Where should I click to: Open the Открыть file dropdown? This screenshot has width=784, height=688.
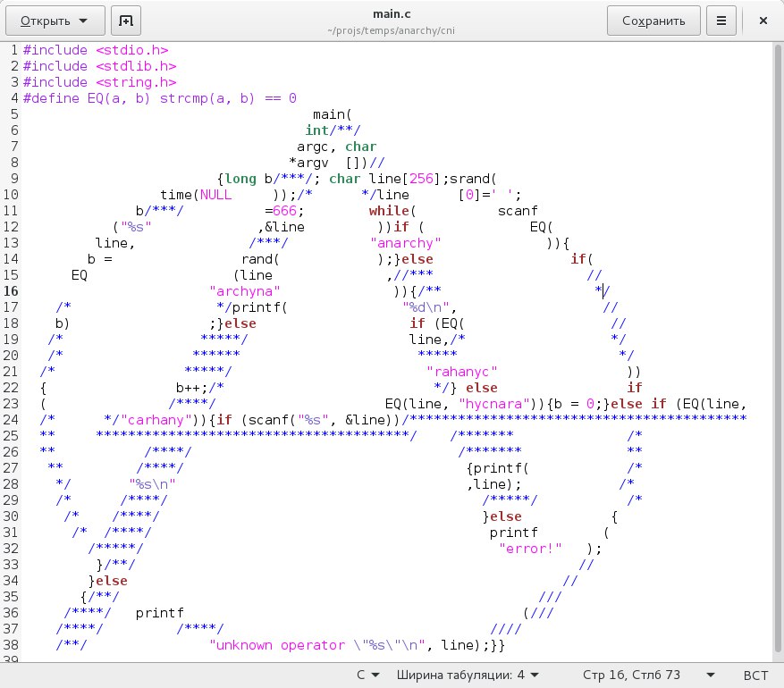(55, 21)
